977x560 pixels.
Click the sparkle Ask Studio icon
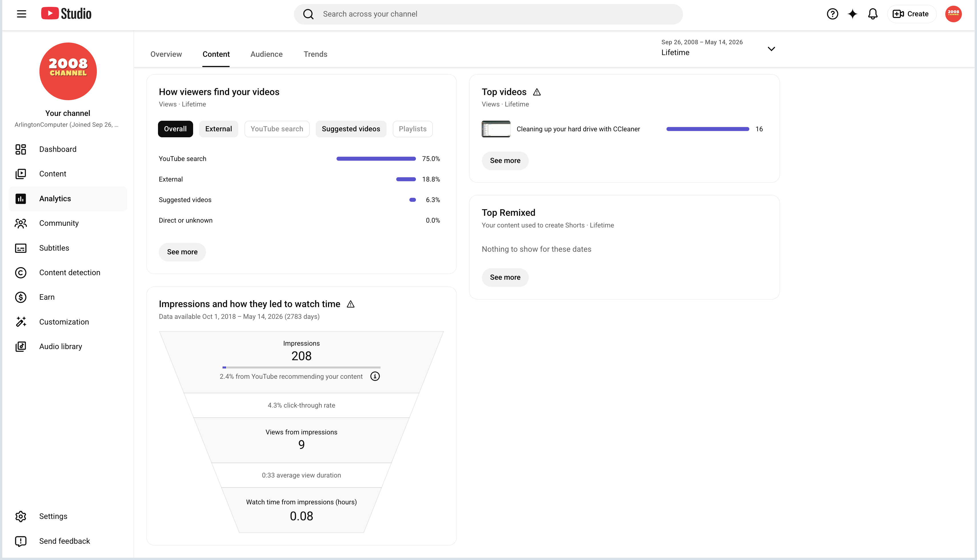click(853, 14)
